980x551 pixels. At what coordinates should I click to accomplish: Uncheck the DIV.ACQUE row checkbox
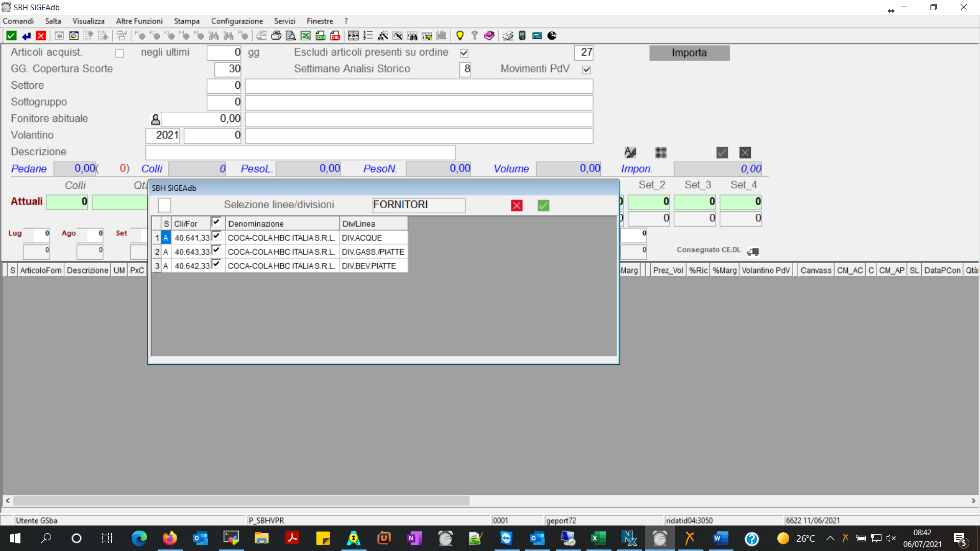point(216,236)
